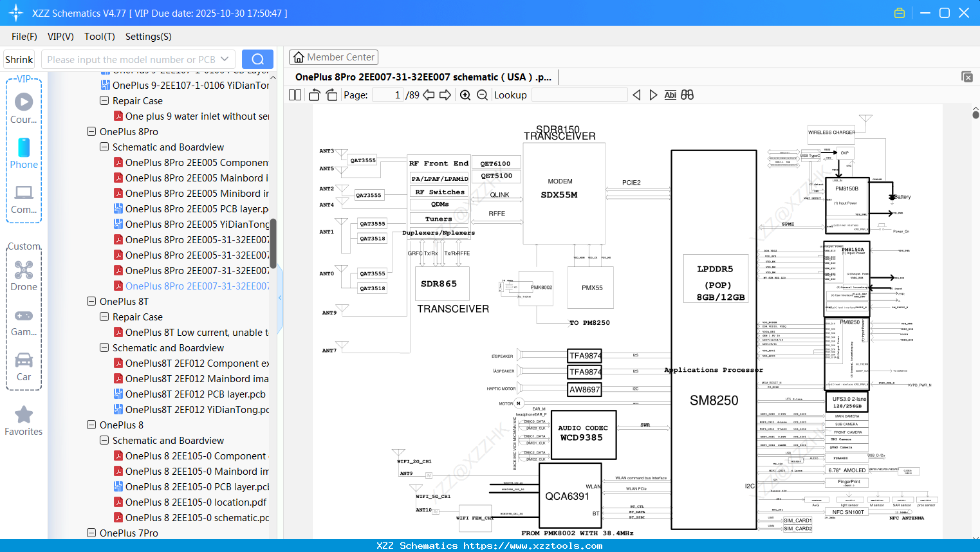Open the Computer category in the sidebar
Screen dimensions: 980x552
pos(24,199)
